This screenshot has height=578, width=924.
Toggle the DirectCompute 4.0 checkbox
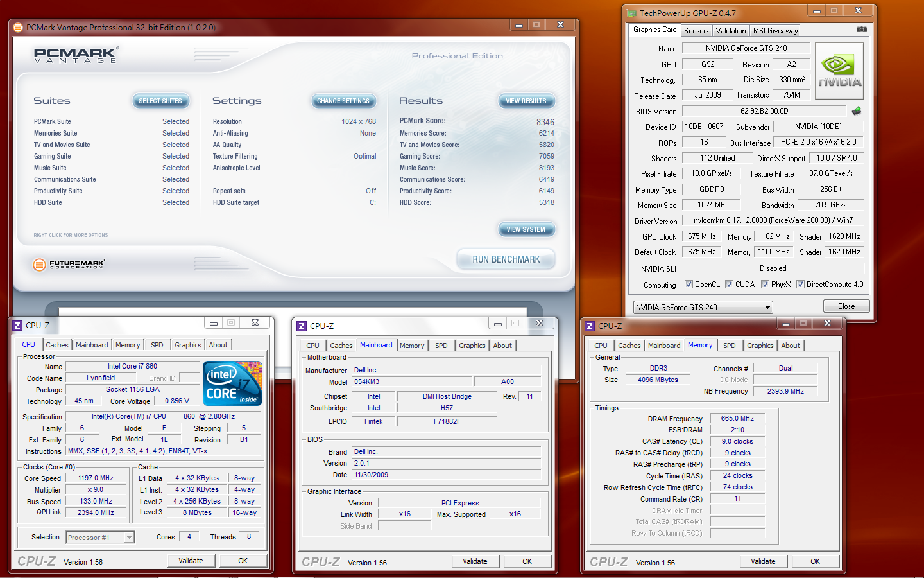[x=800, y=285]
